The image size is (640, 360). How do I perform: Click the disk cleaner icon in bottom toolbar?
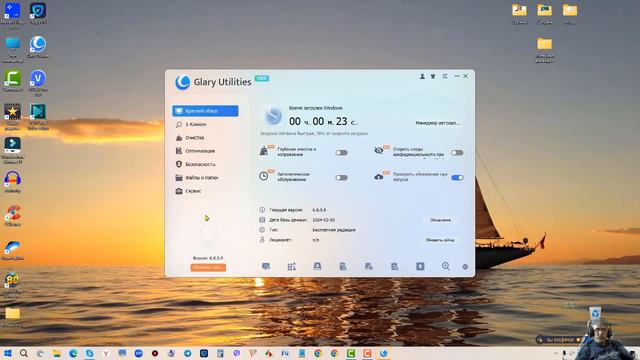(x=317, y=266)
